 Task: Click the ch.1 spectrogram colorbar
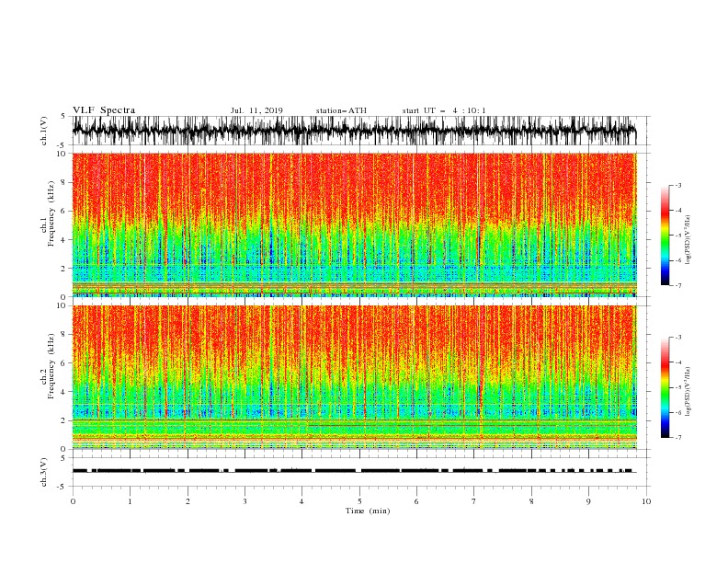point(665,236)
